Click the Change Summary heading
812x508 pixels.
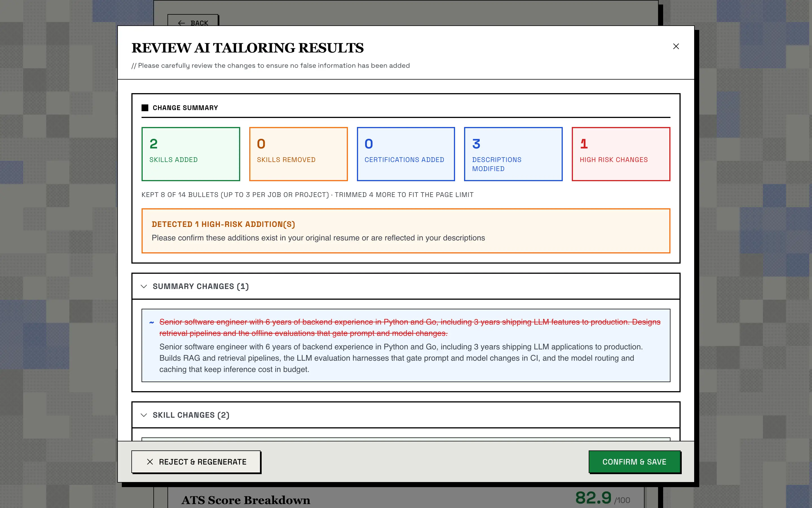[x=185, y=108]
